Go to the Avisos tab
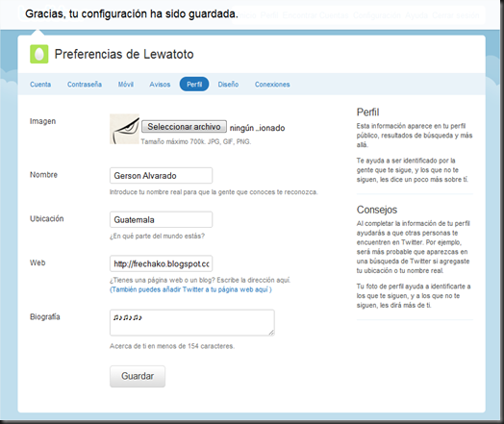504x424 pixels. [160, 85]
